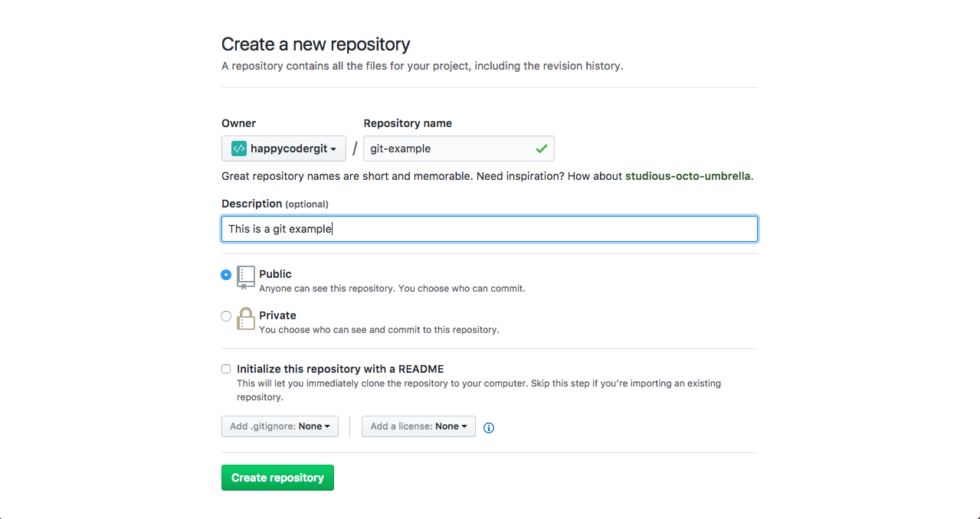Click the README initialization label text

point(340,369)
